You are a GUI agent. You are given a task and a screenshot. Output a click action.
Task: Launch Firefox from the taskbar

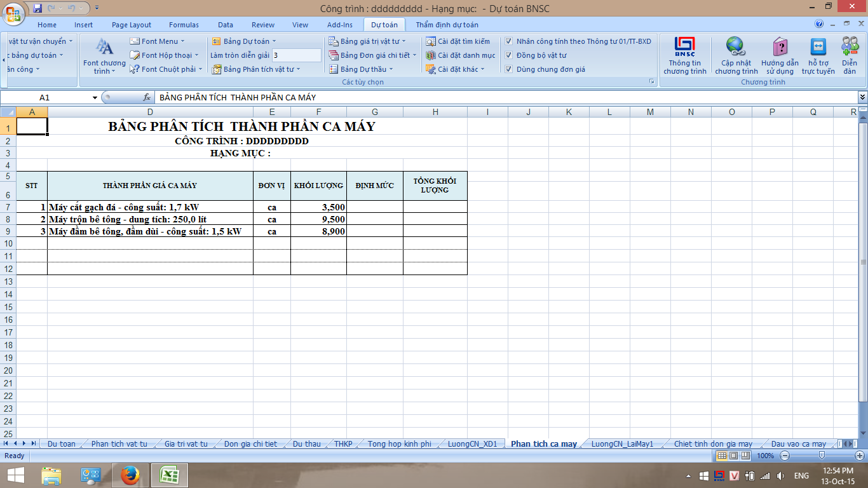[130, 475]
